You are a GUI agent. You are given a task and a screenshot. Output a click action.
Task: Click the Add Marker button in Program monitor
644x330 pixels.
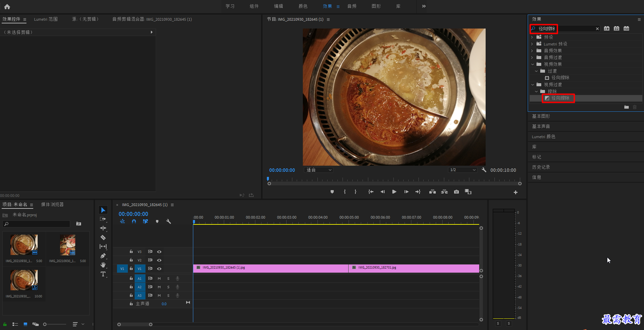pos(332,192)
